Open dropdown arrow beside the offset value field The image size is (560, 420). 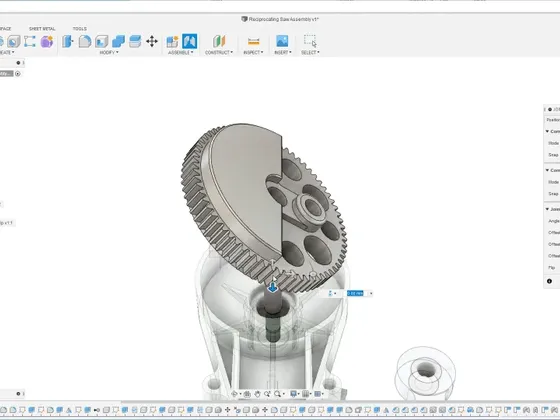coord(371,294)
